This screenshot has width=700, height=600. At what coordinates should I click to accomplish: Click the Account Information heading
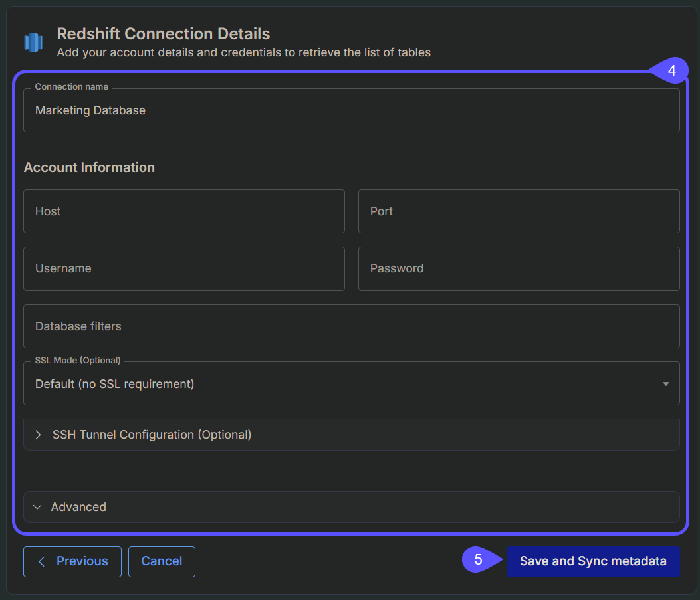pyautogui.click(x=89, y=167)
